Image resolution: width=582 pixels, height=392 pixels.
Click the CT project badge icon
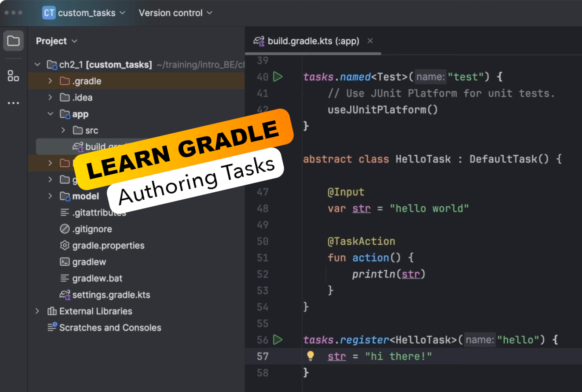coord(49,13)
